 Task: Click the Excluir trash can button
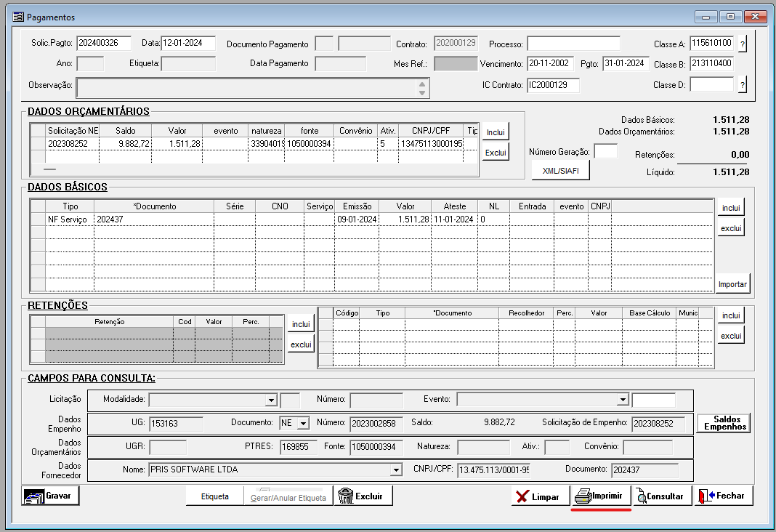point(365,496)
